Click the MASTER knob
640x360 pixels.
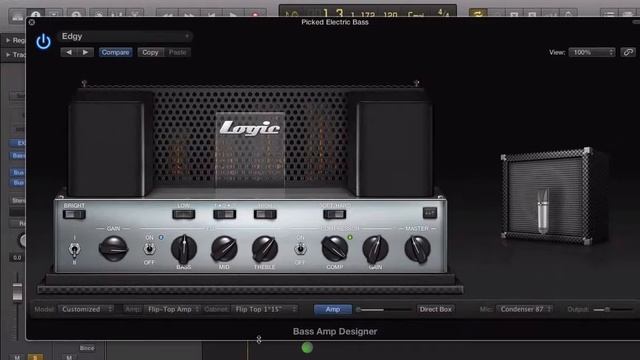pyautogui.click(x=417, y=248)
